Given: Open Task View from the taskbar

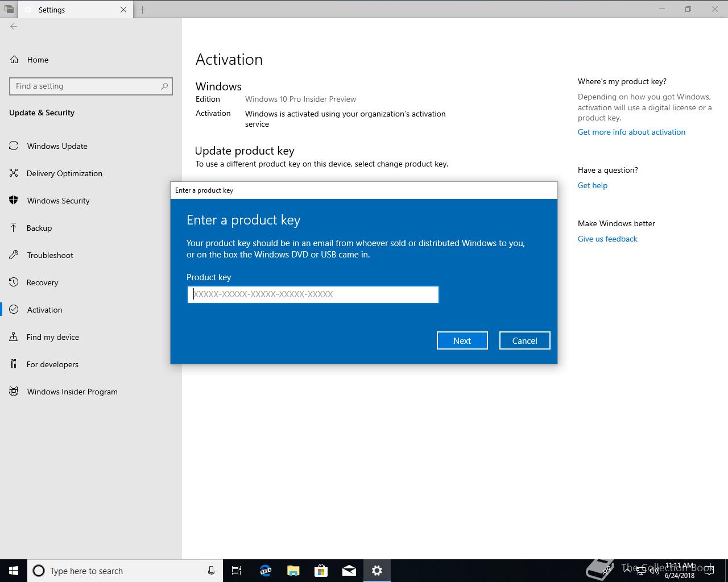Looking at the screenshot, I should (x=237, y=571).
